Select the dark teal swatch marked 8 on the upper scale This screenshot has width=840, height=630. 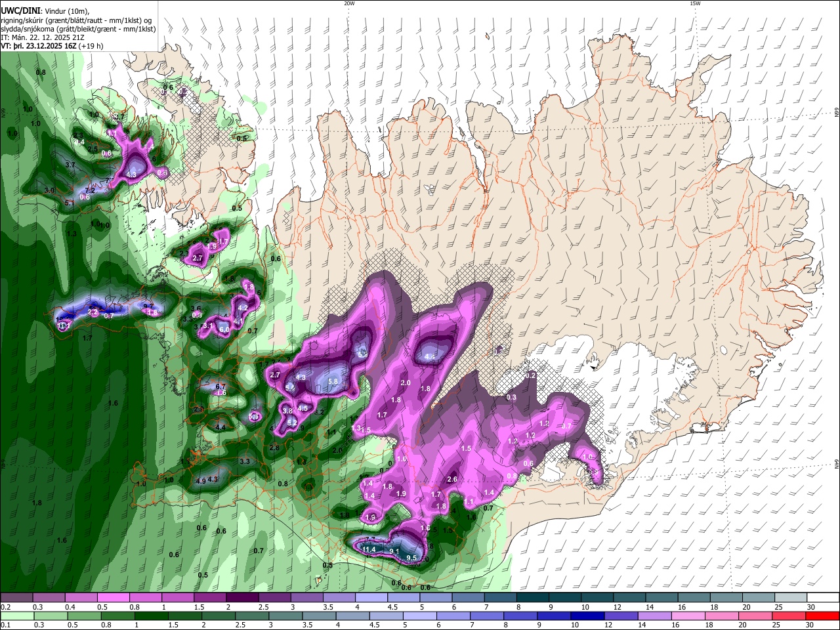532,598
